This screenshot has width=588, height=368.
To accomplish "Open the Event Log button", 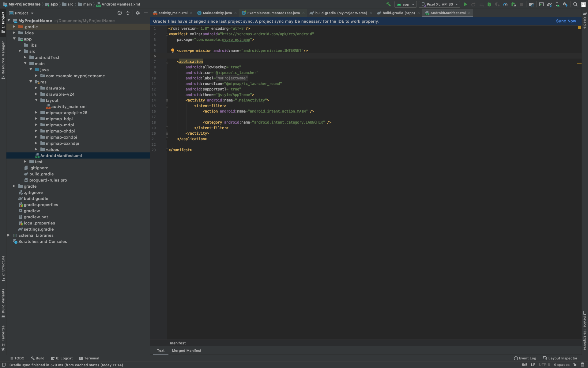I will [525, 358].
